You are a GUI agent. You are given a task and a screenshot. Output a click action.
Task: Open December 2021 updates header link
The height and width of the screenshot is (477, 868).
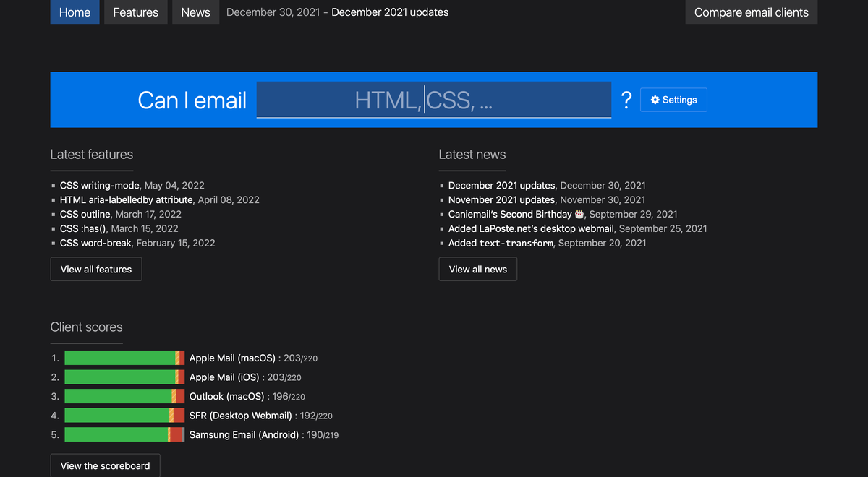tap(390, 12)
